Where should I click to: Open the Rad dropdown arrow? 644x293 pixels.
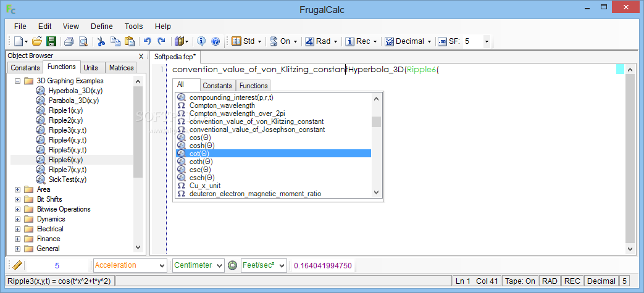tap(335, 41)
